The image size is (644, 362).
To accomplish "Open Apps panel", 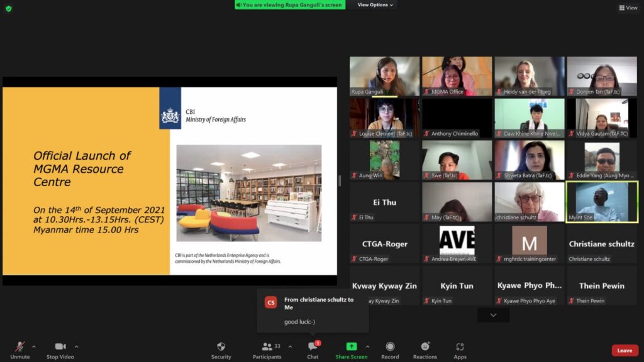I will (460, 351).
